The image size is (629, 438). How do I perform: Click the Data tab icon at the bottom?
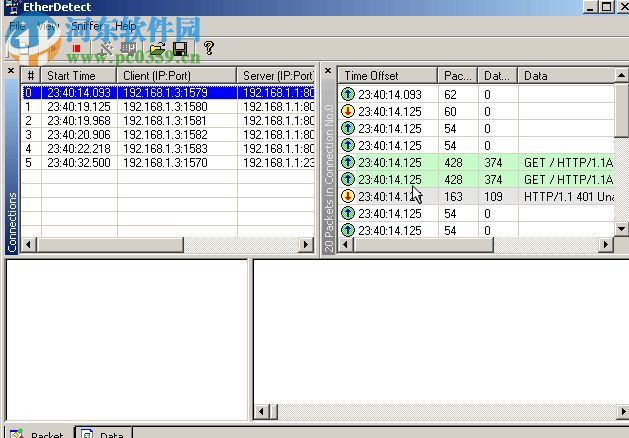click(x=87, y=434)
